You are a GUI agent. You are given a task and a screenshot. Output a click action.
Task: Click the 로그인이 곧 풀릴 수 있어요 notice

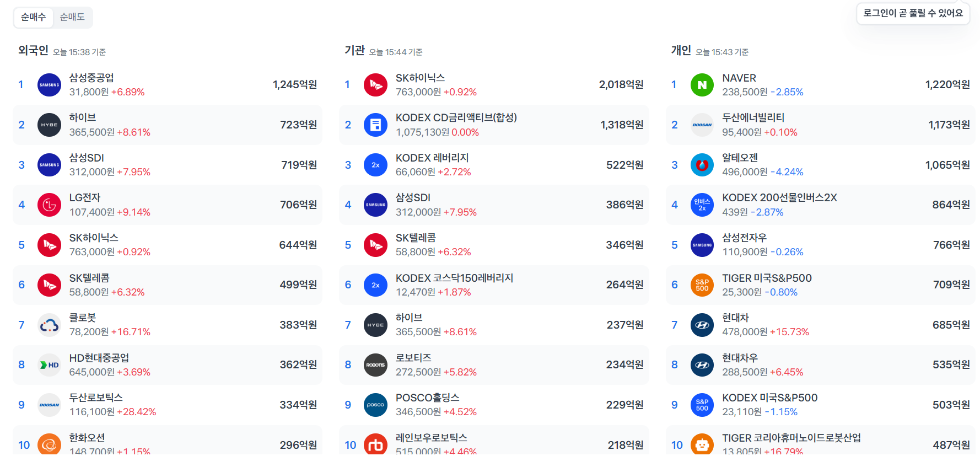tap(912, 13)
